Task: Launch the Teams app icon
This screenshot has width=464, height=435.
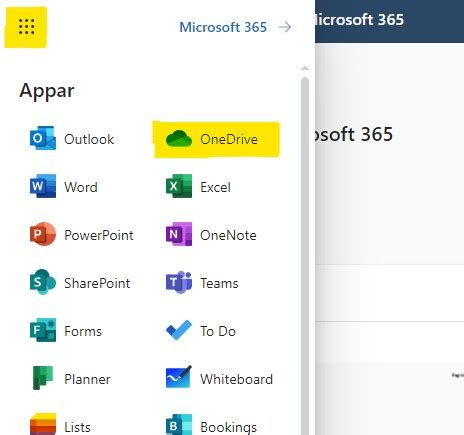Action: [x=179, y=282]
